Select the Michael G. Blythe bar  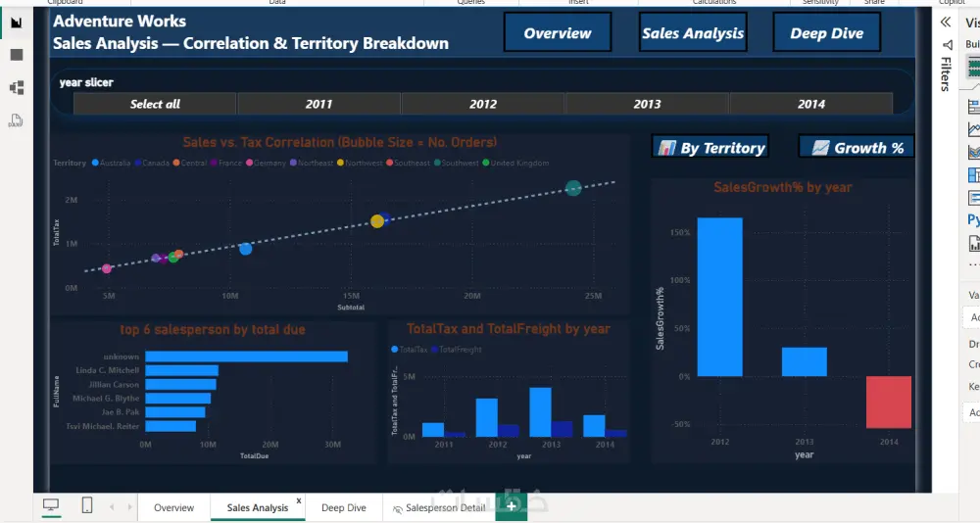(x=178, y=398)
